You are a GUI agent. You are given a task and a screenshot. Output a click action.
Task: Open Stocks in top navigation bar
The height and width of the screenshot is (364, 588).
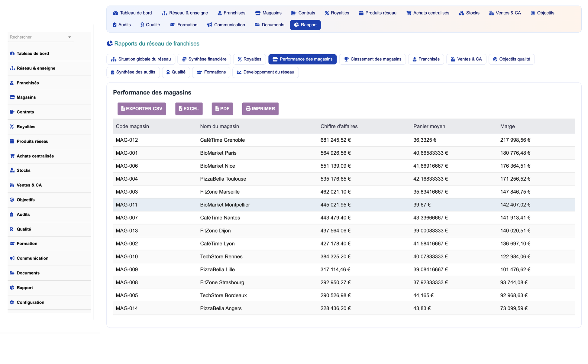tap(469, 13)
